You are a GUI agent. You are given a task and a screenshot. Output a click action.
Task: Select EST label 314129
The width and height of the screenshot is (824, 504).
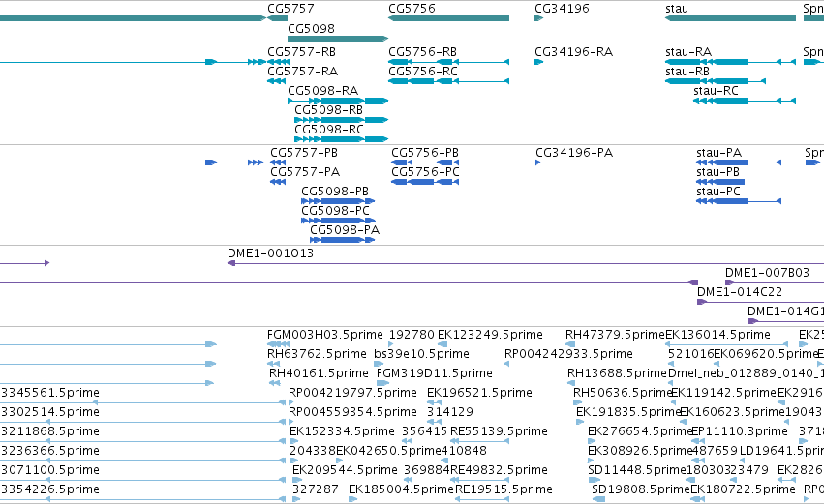coord(450,413)
